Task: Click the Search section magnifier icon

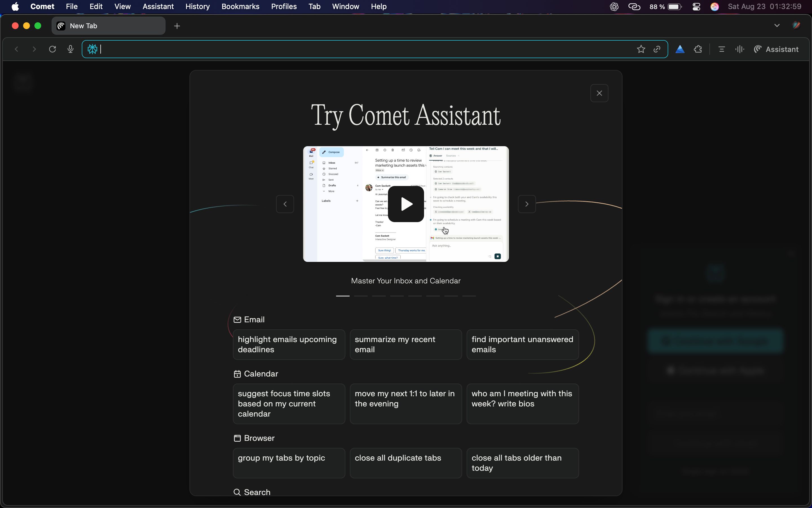Action: 237,492
